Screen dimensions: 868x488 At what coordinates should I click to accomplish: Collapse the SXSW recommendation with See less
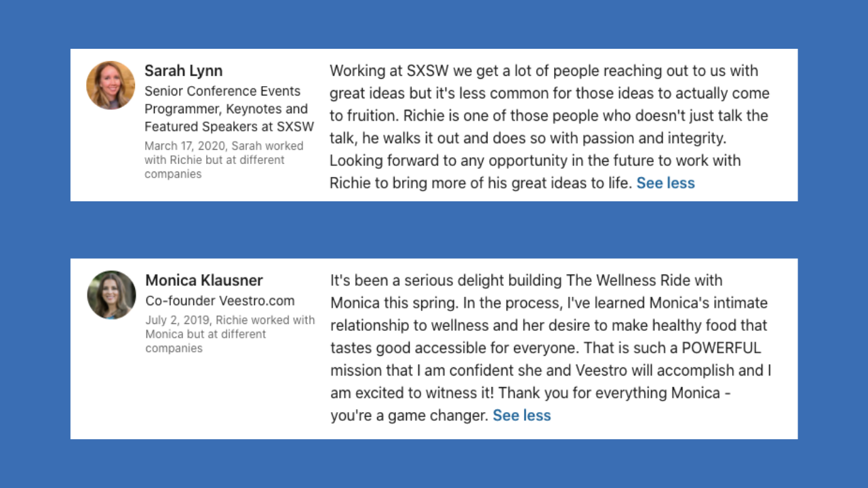(665, 183)
